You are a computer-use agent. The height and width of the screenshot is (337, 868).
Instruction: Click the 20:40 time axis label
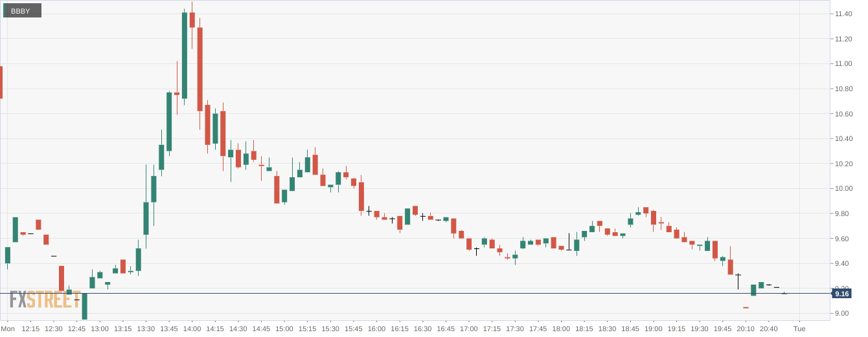point(768,329)
